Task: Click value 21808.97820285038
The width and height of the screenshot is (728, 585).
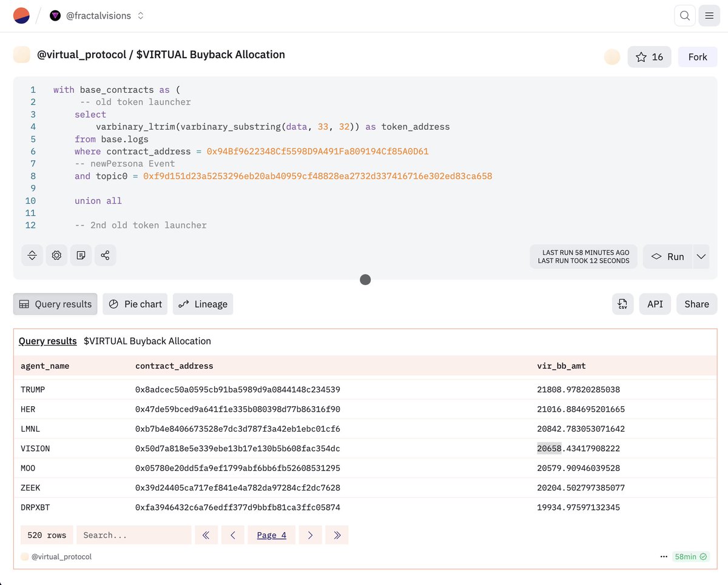Action: pyautogui.click(x=578, y=390)
